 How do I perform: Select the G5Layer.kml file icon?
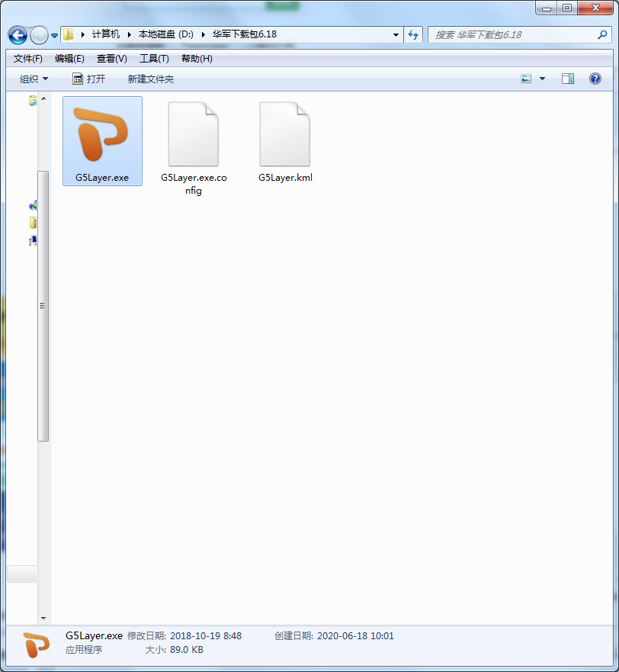(x=285, y=133)
